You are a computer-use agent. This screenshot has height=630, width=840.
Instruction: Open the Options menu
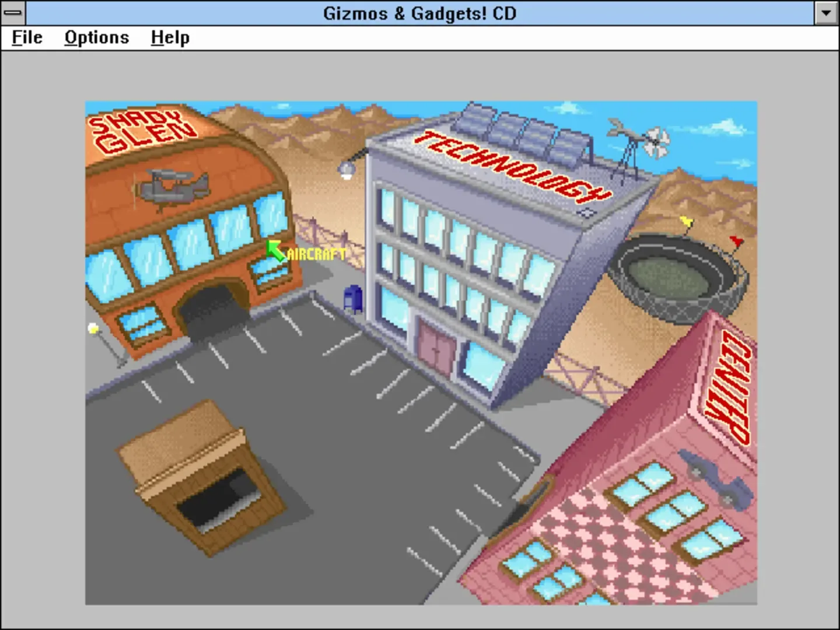pyautogui.click(x=96, y=37)
